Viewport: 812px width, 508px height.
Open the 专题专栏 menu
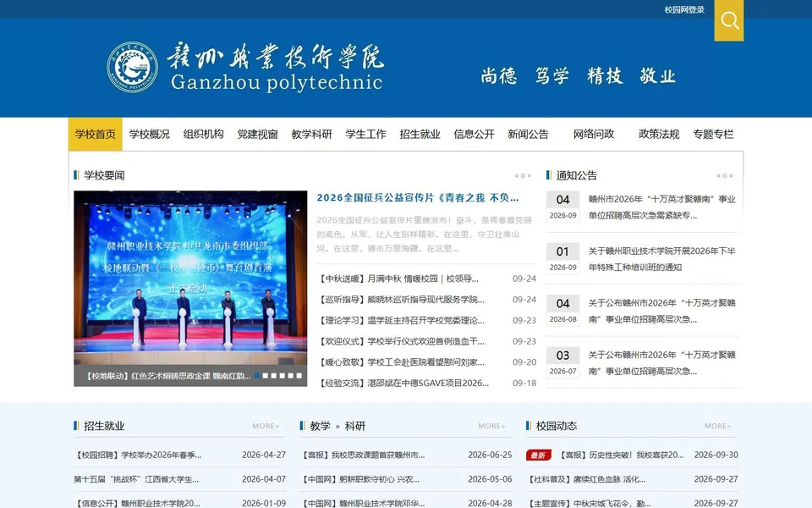[713, 135]
